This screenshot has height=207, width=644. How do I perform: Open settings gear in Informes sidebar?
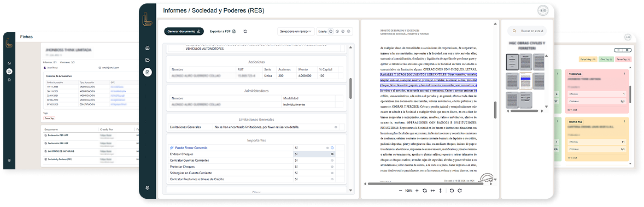(x=148, y=188)
